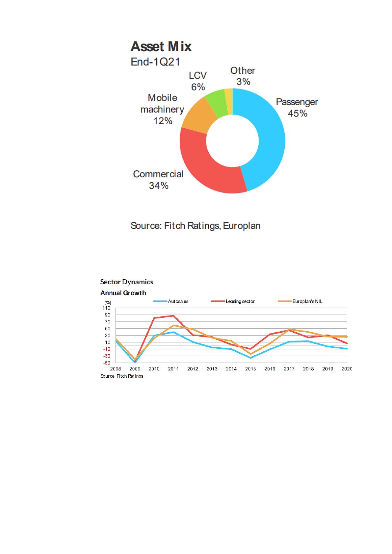Viewport: 392px width, 554px height.
Task: Click Source: Fitch Ratings, Europlan text
Action: pos(196,226)
